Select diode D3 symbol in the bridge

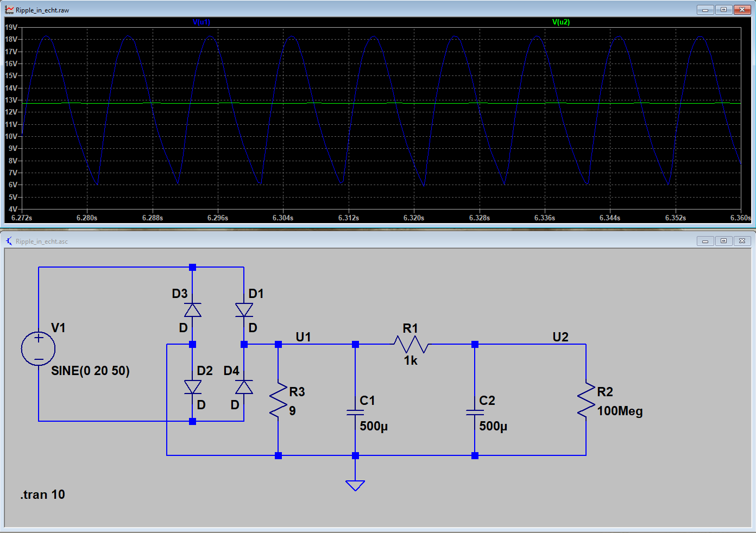point(192,310)
